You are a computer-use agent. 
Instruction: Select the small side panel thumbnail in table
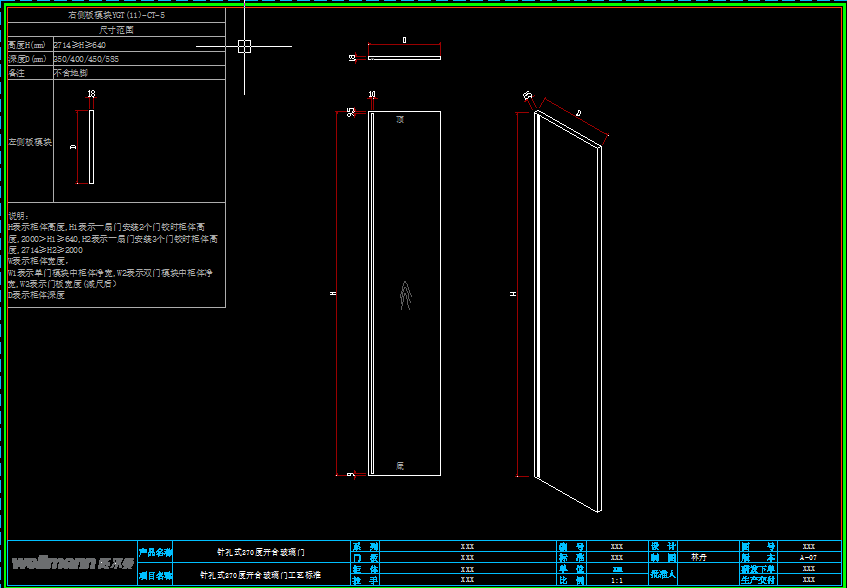coord(91,147)
